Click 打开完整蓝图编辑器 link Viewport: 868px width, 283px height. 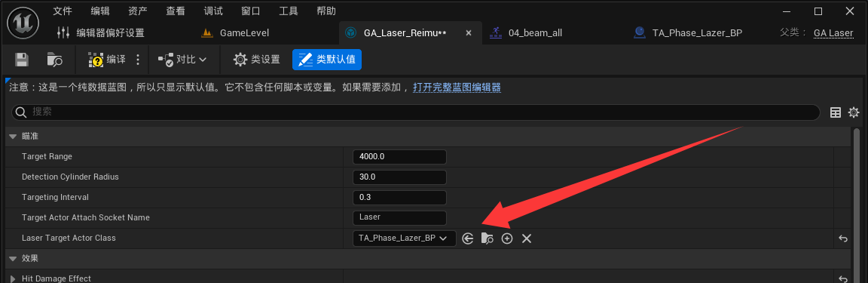(457, 87)
